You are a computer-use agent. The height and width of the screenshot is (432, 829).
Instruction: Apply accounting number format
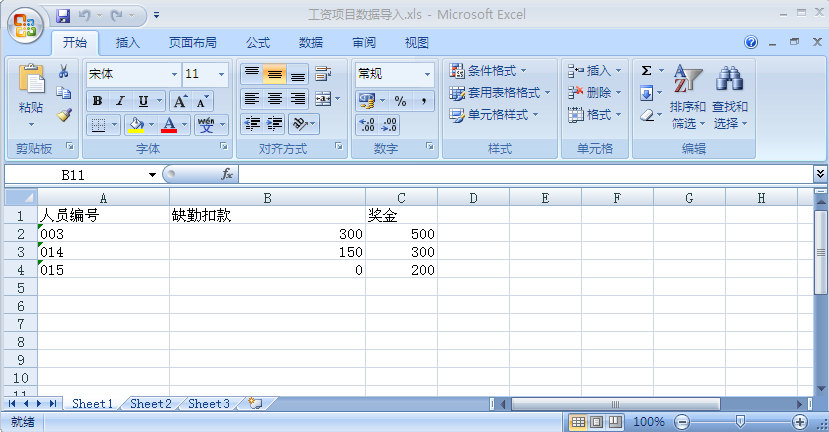click(x=366, y=100)
